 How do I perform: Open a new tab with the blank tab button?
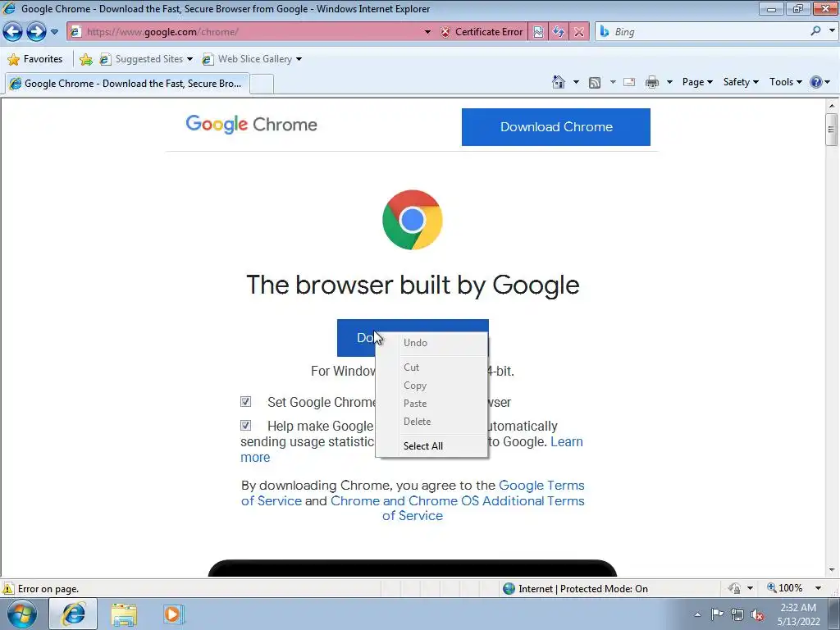262,84
